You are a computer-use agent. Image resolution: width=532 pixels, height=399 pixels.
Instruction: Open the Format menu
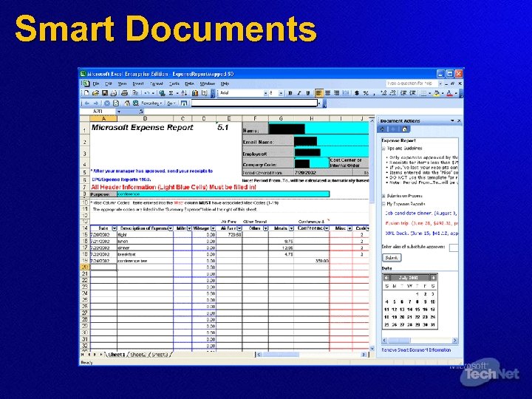[157, 83]
